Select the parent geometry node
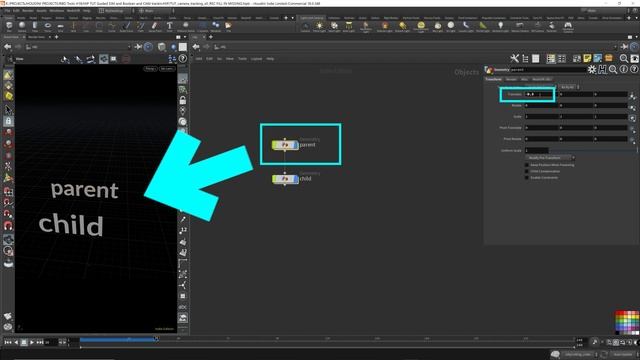Screen dimensions: 640x360 coord(285,145)
